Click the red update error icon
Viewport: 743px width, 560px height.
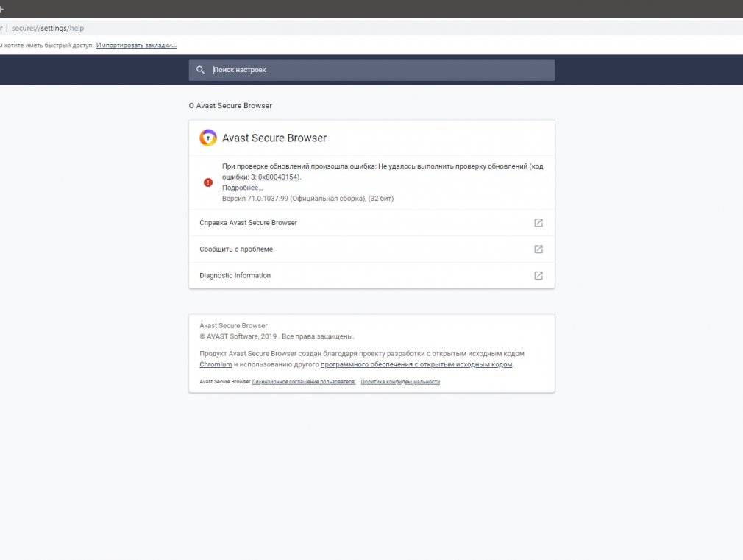pyautogui.click(x=208, y=182)
